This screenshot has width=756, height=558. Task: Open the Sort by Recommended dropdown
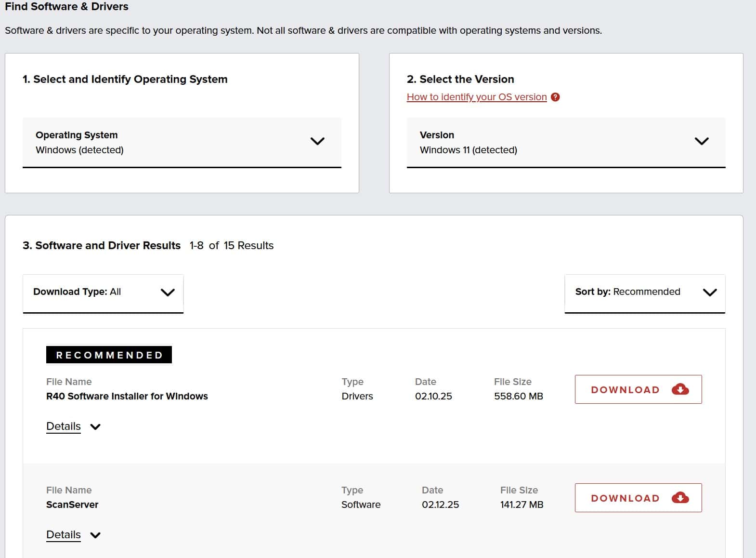[x=644, y=292]
